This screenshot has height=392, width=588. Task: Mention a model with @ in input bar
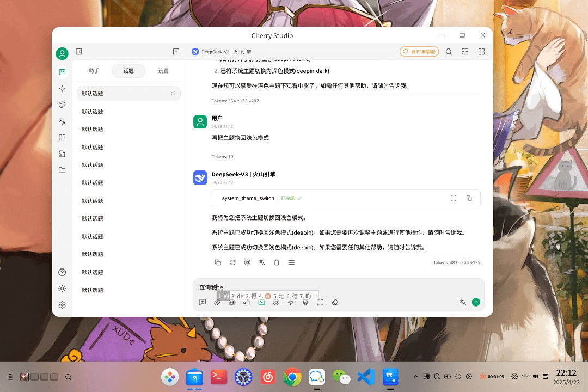click(x=276, y=302)
